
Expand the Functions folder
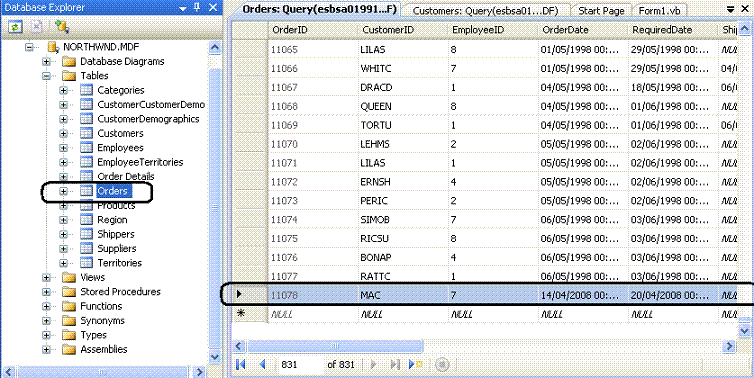47,306
